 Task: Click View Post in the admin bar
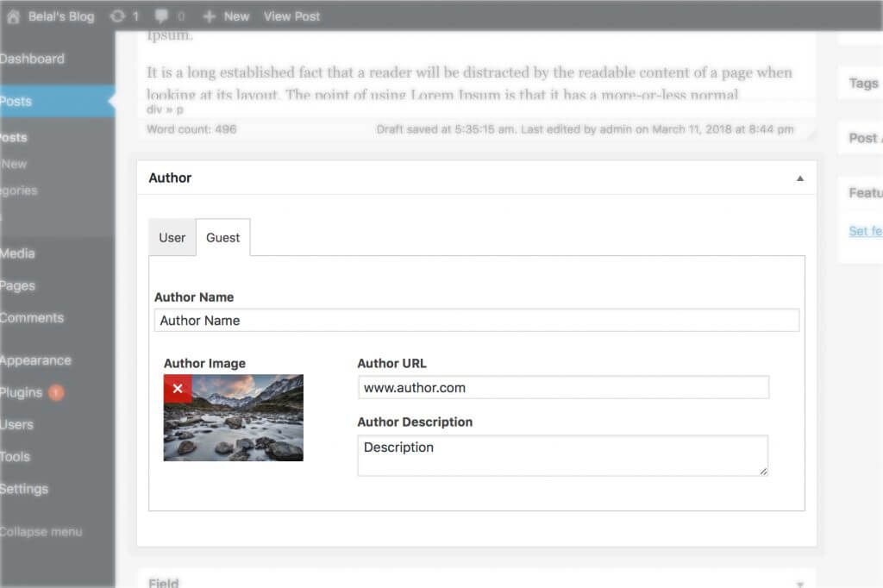coord(291,16)
